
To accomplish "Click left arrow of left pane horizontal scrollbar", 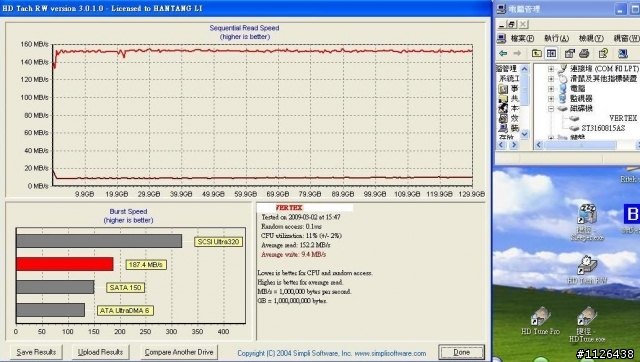I will [501, 145].
